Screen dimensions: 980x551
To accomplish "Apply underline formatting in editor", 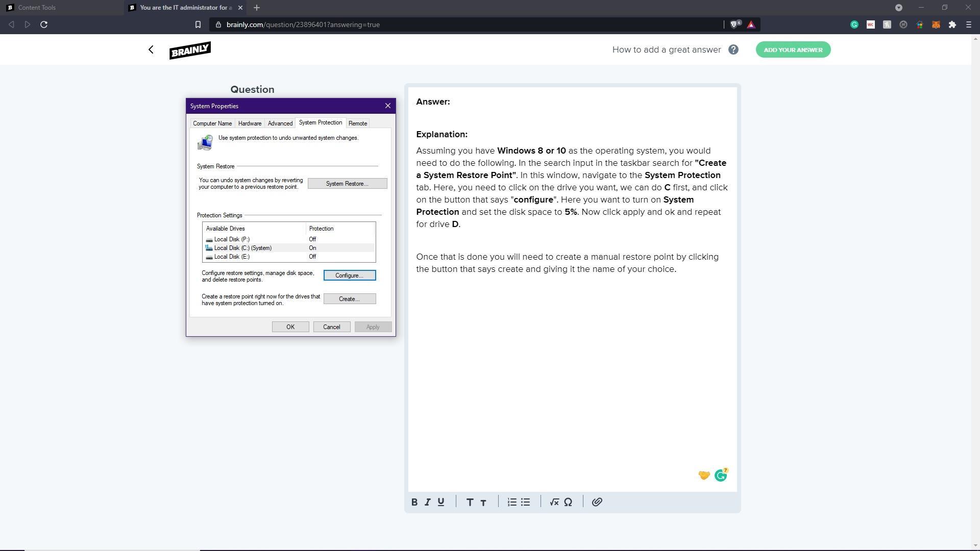I will (441, 502).
